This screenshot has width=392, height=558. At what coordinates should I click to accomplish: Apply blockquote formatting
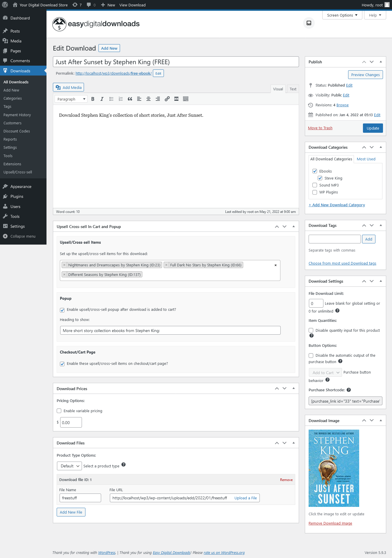pos(130,99)
